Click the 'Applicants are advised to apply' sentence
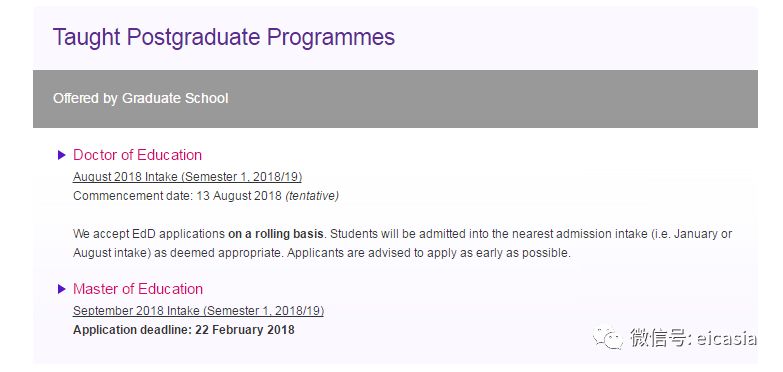Image resolution: width=783 pixels, height=372 pixels. click(429, 253)
